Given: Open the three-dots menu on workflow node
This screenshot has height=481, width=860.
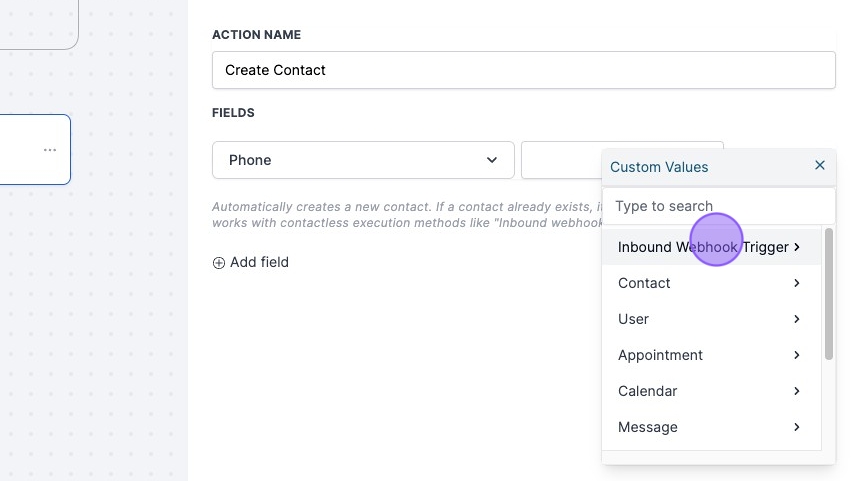Looking at the screenshot, I should pos(50,150).
